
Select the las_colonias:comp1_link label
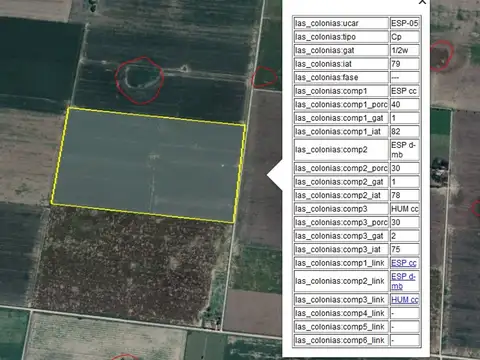[x=341, y=263]
